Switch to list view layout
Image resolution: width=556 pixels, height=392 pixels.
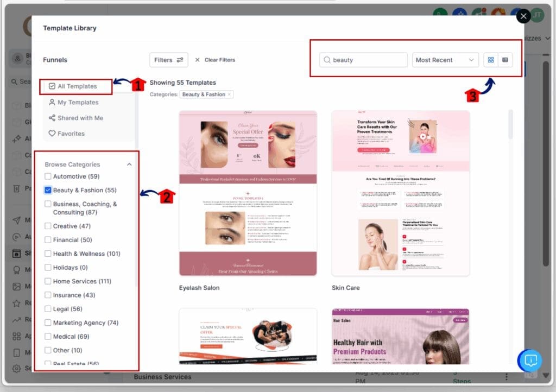point(506,60)
